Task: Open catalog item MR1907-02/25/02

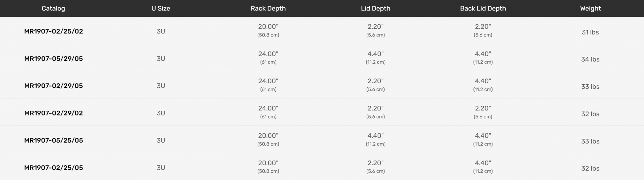Action: pyautogui.click(x=53, y=31)
